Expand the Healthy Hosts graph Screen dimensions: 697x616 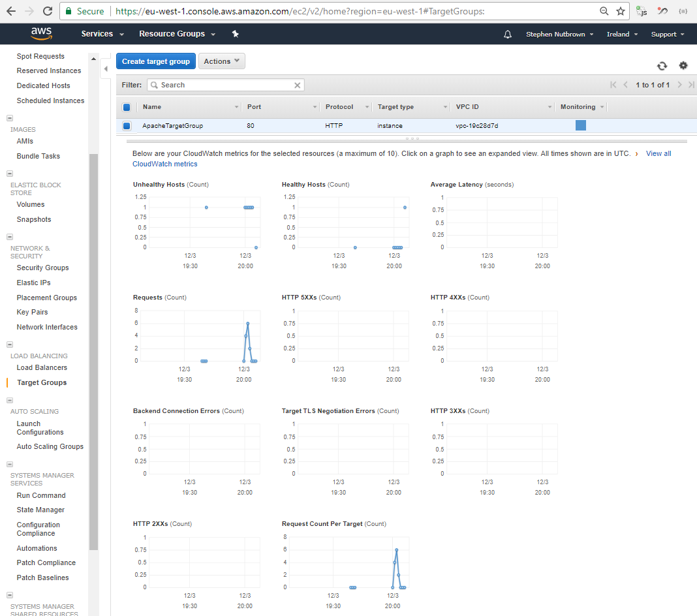pyautogui.click(x=345, y=226)
